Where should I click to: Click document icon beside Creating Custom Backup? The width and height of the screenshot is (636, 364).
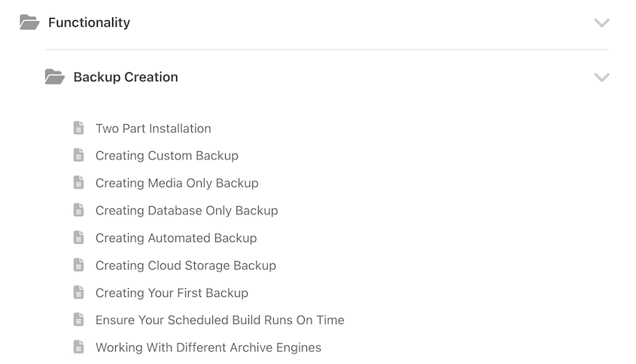79,155
